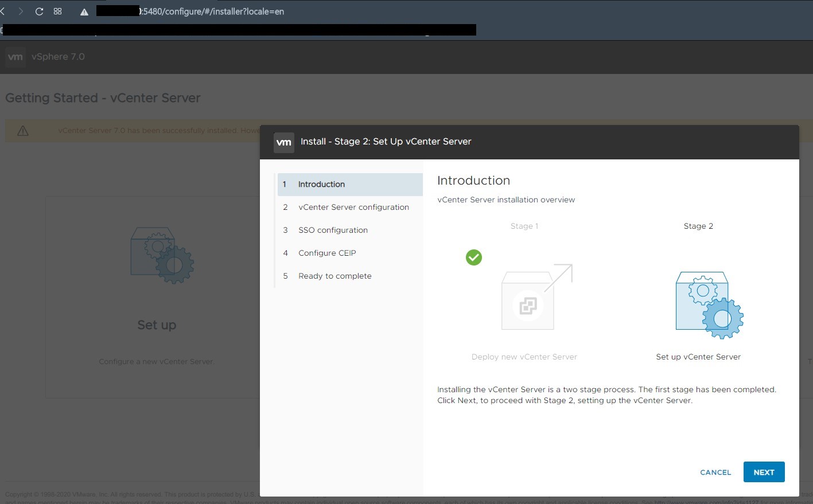
Task: Click the browser back arrow
Action: coord(3,11)
